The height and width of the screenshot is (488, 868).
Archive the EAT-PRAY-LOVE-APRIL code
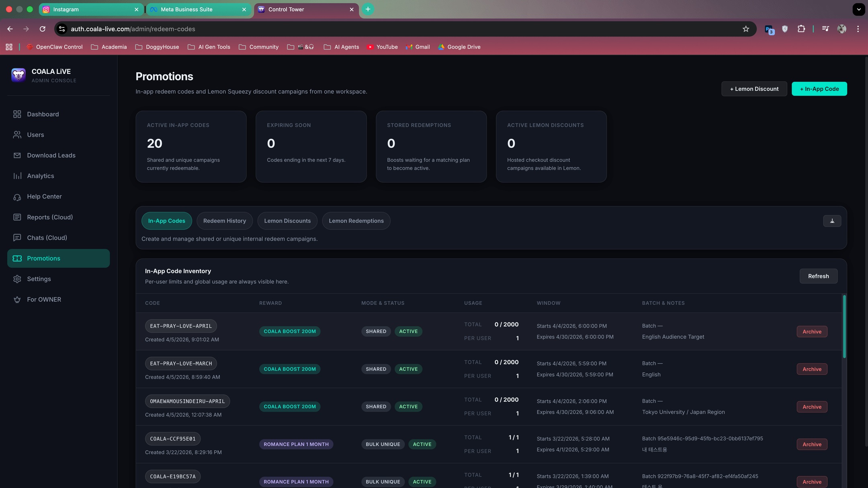(x=811, y=331)
